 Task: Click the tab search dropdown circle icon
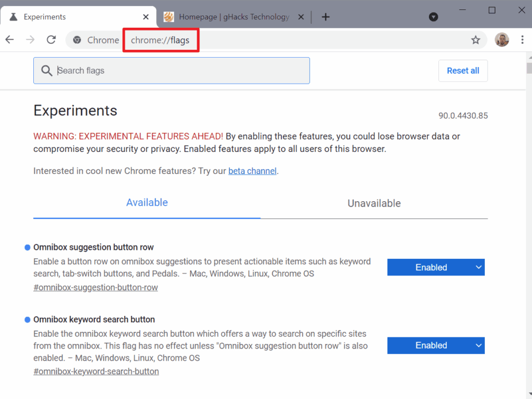tap(434, 17)
